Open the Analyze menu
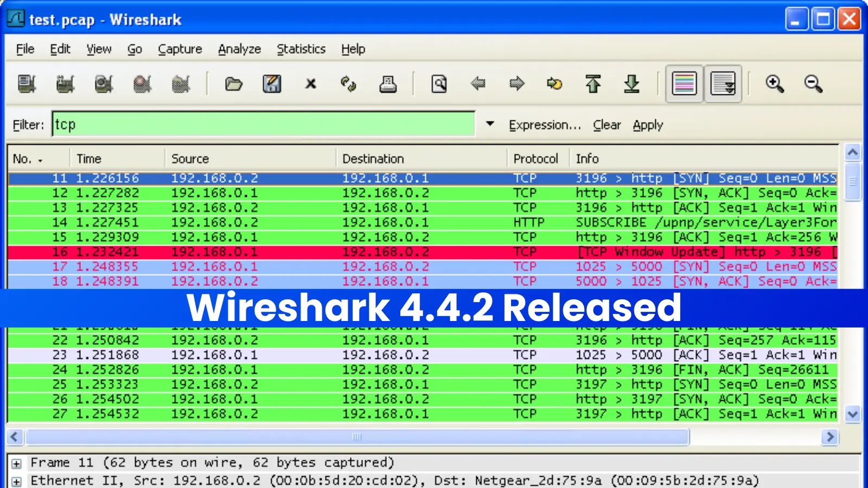This screenshot has height=488, width=868. tap(239, 49)
